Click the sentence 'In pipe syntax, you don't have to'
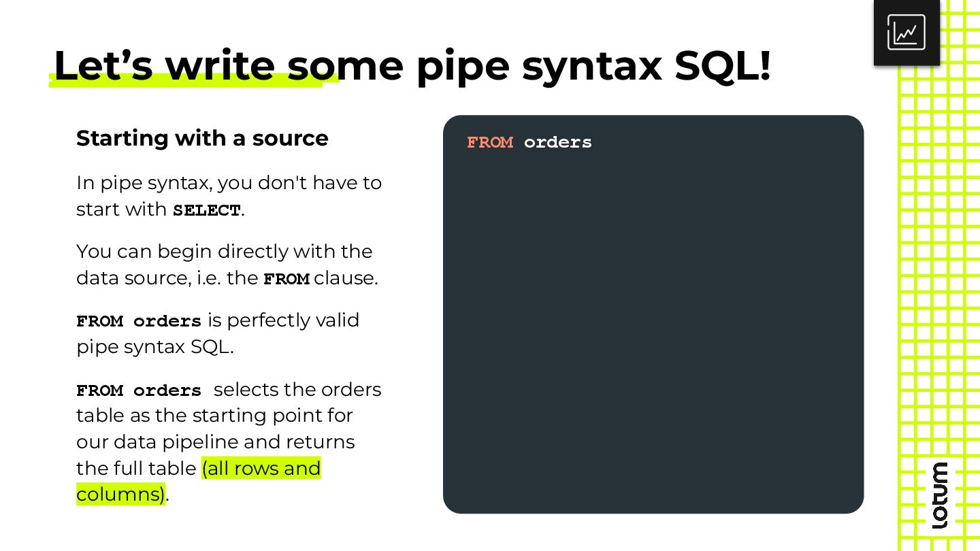Image resolution: width=980 pixels, height=551 pixels. 229,183
